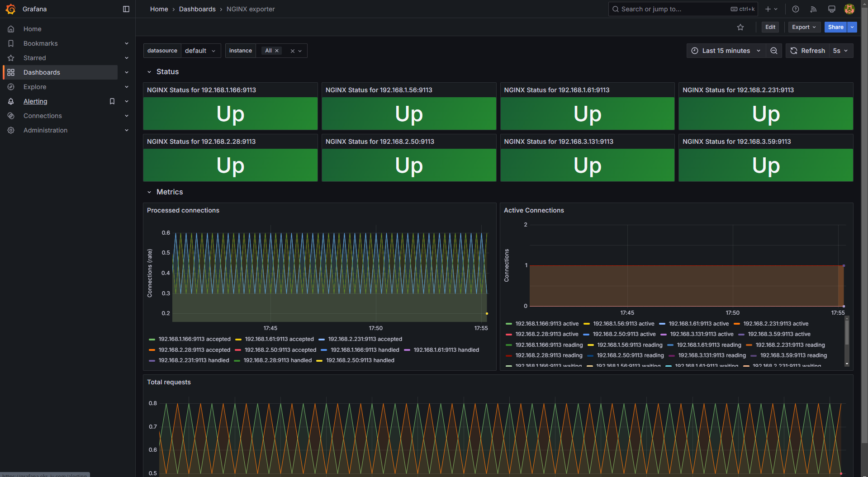
Task: Dock or undock the sidebar menu
Action: pyautogui.click(x=126, y=9)
